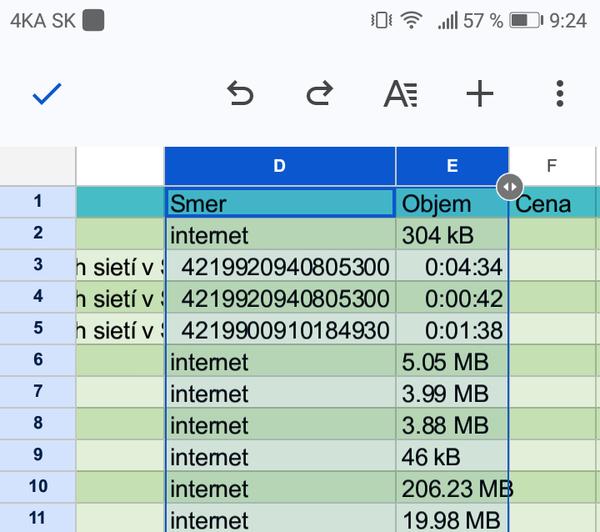Select row 6 header
This screenshot has height=532, width=600.
coord(38,360)
